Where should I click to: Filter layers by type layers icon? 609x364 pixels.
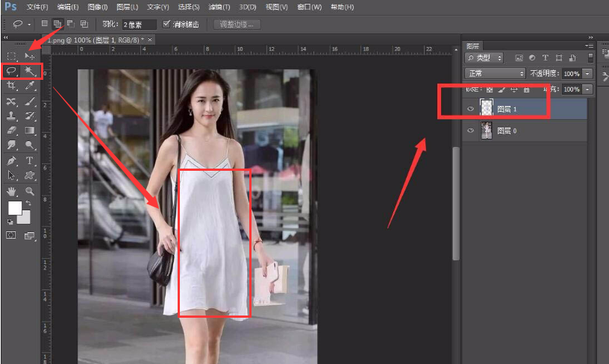(x=546, y=58)
